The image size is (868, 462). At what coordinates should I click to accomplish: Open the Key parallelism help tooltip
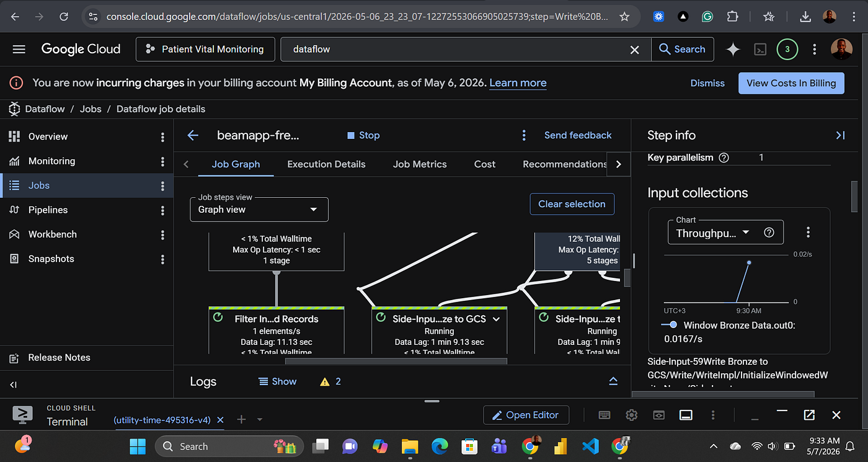pyautogui.click(x=724, y=158)
